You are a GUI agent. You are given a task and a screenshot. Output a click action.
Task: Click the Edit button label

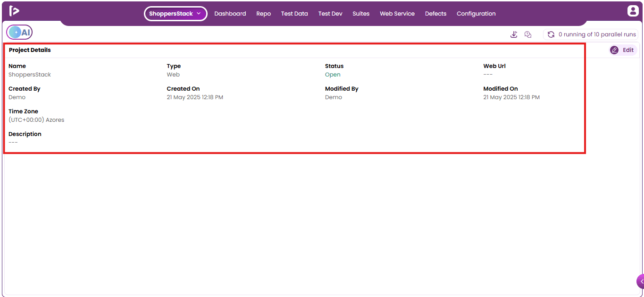[x=628, y=50]
